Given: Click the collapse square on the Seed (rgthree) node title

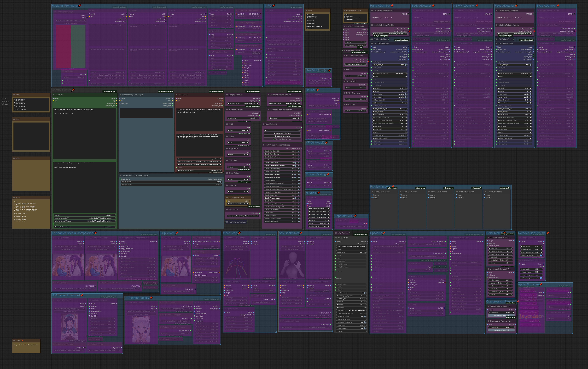Looking at the screenshot, I should 264,124.
